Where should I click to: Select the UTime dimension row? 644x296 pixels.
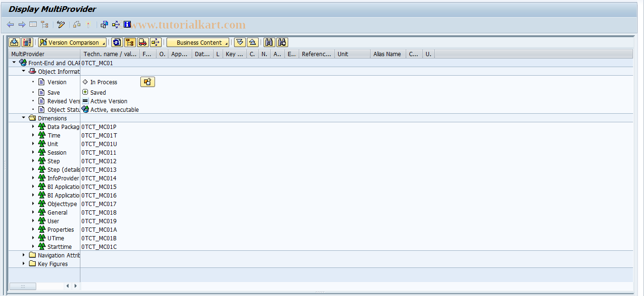click(56, 238)
